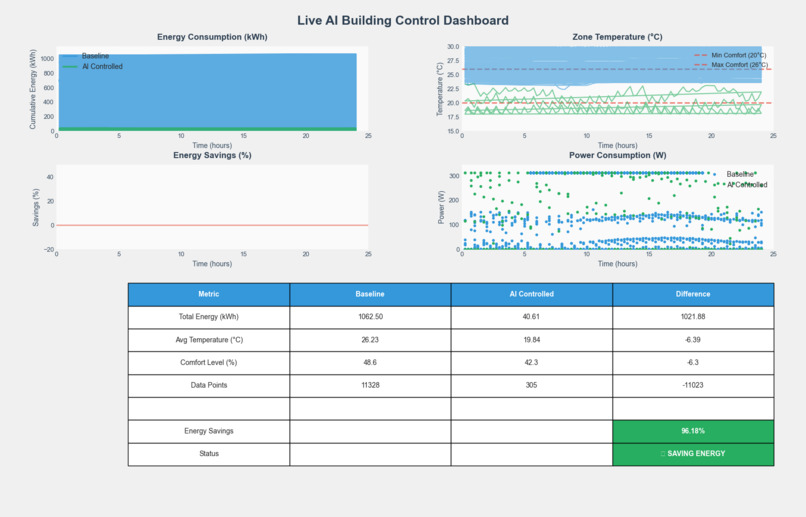
Task: Click the -6.3 comfort difference cell
Action: (693, 362)
